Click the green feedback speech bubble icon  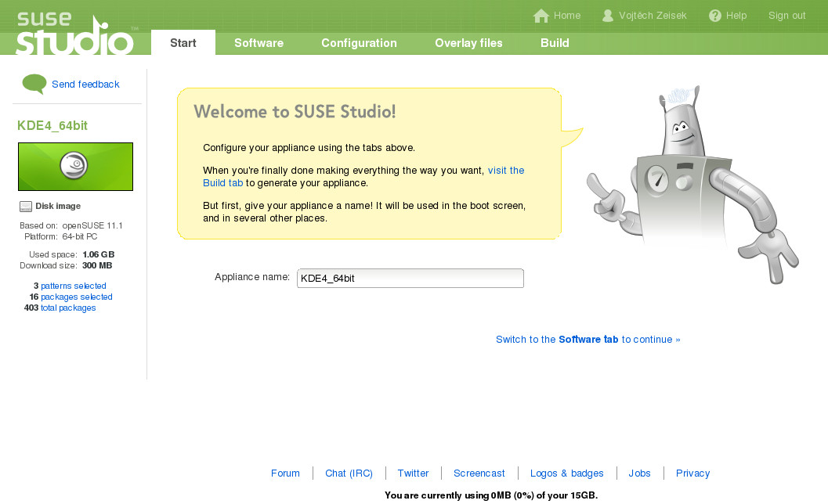tap(34, 84)
